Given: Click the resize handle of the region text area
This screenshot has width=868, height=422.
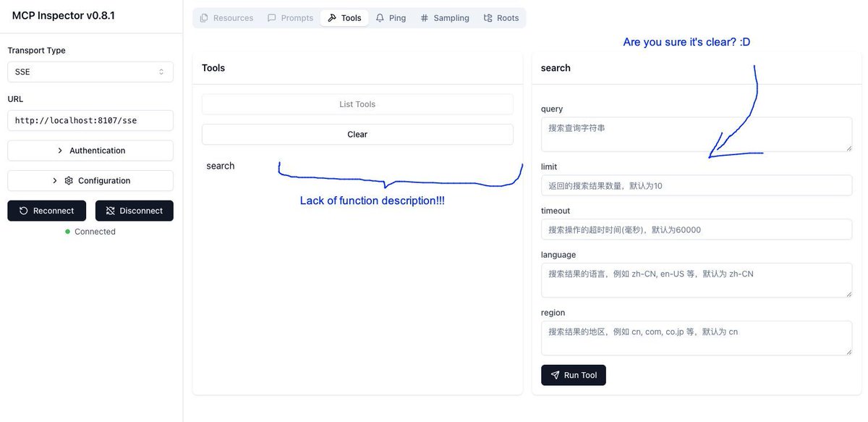Looking at the screenshot, I should pos(848,351).
